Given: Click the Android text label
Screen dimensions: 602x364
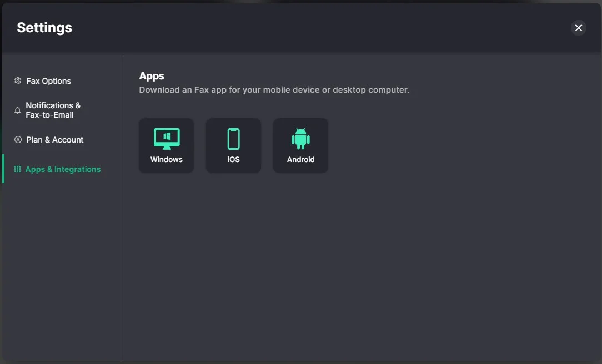Looking at the screenshot, I should pos(300,160).
